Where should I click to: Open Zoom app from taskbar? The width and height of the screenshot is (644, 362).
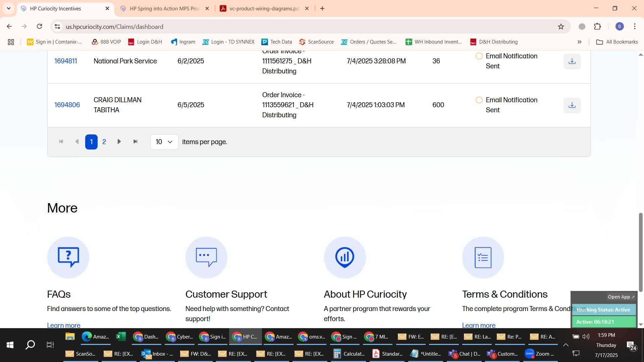click(x=540, y=354)
